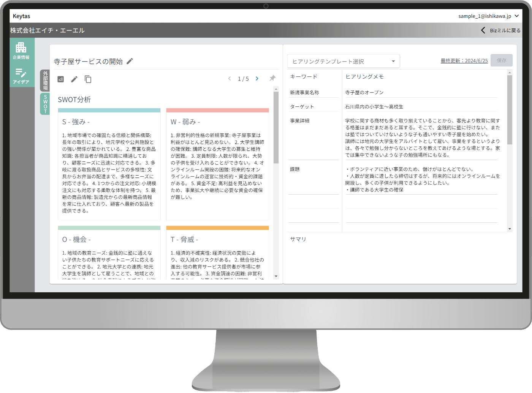Switch to the 外部環境 vertical tab
Image resolution: width=532 pixels, height=393 pixels.
pos(45,81)
